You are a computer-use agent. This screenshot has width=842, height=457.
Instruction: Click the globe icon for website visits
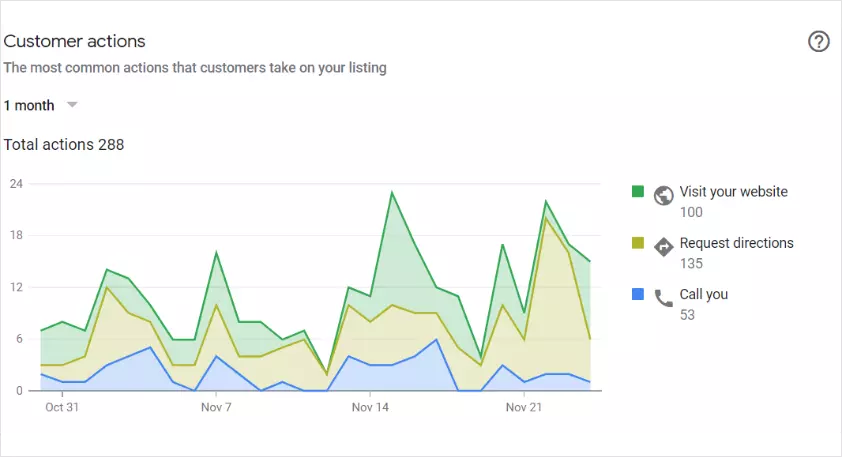[663, 195]
